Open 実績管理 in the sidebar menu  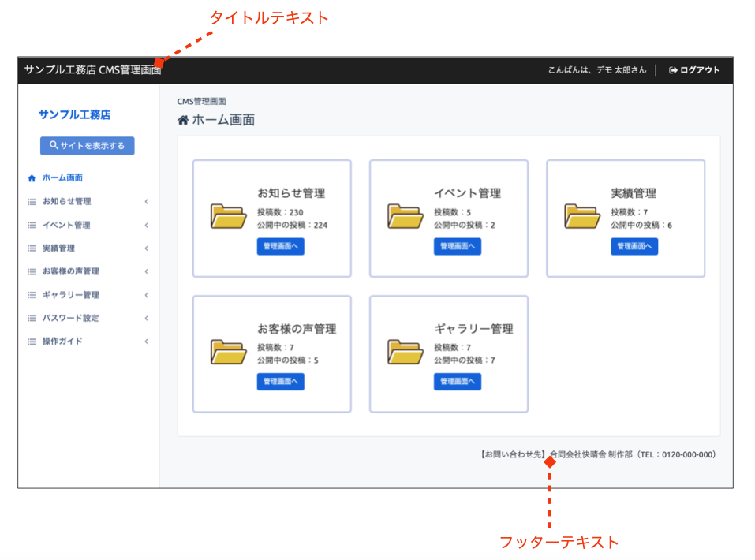tap(58, 248)
